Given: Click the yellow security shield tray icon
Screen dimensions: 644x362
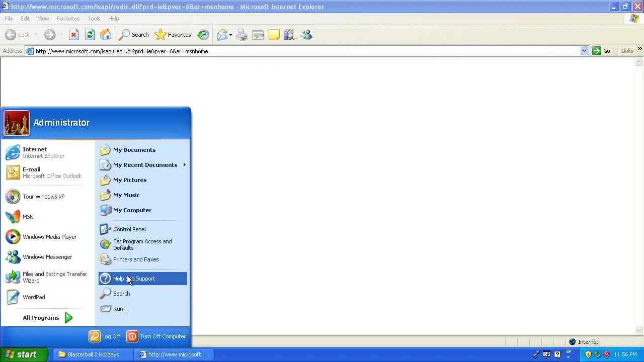Looking at the screenshot, I should tap(588, 354).
